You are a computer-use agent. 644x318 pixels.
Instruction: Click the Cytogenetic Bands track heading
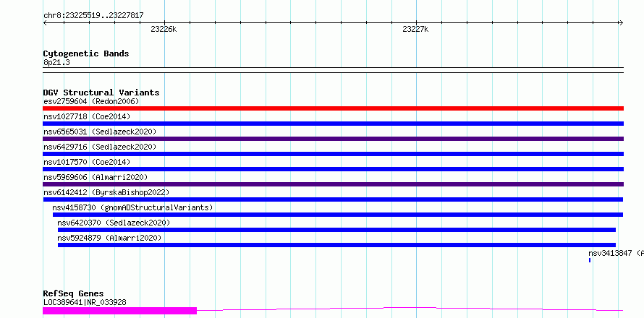tap(86, 53)
